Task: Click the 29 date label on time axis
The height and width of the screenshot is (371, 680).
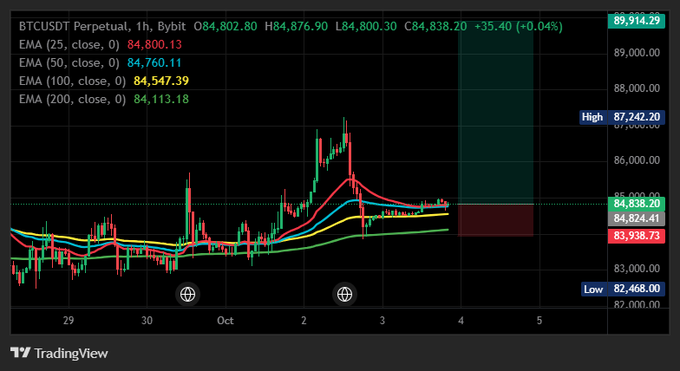Action: point(68,321)
